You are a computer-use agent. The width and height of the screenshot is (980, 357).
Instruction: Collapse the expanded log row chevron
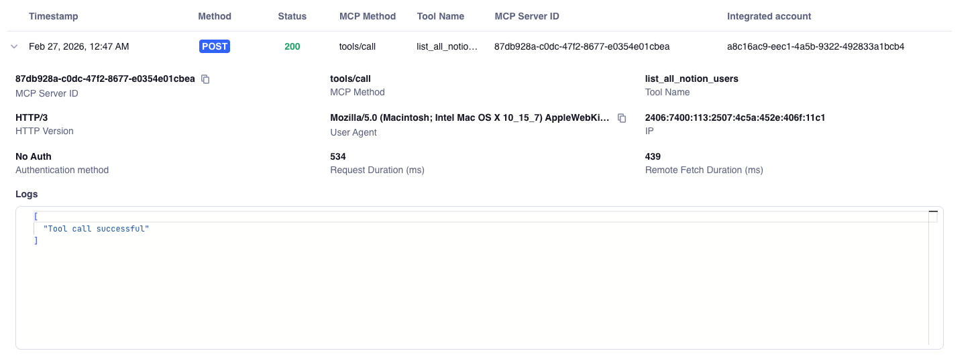click(14, 46)
